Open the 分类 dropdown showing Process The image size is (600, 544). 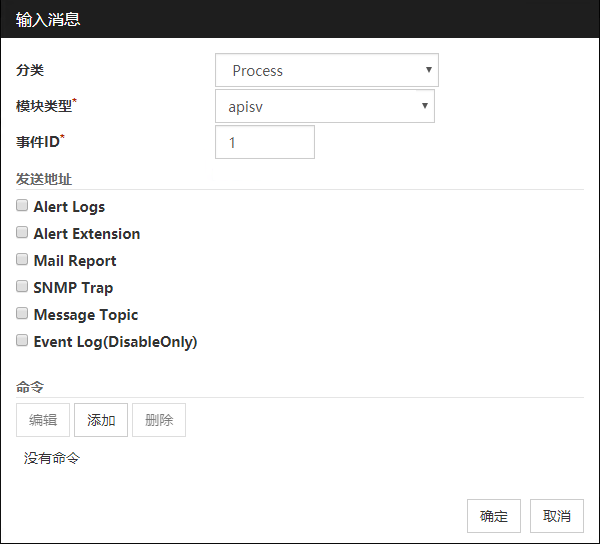326,70
